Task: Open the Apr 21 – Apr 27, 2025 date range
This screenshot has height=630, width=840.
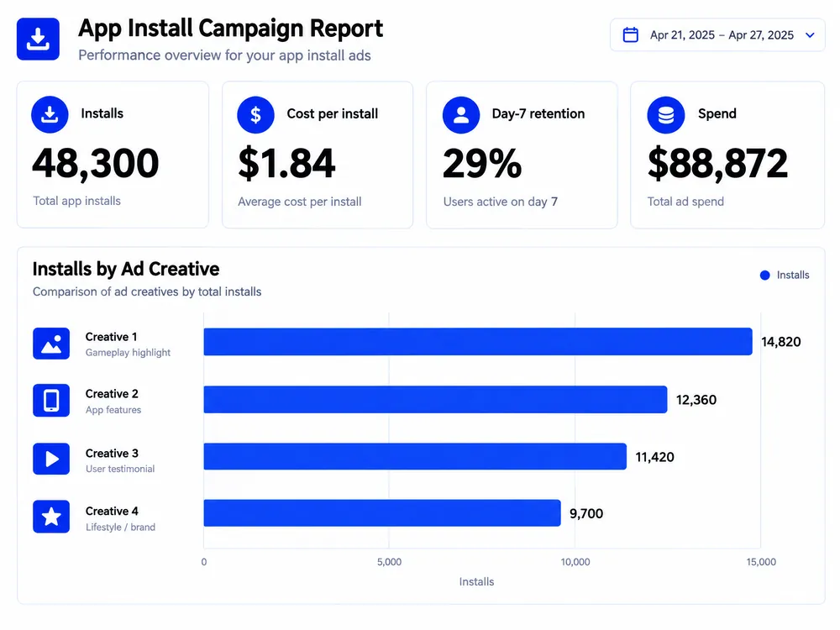Action: click(x=717, y=34)
